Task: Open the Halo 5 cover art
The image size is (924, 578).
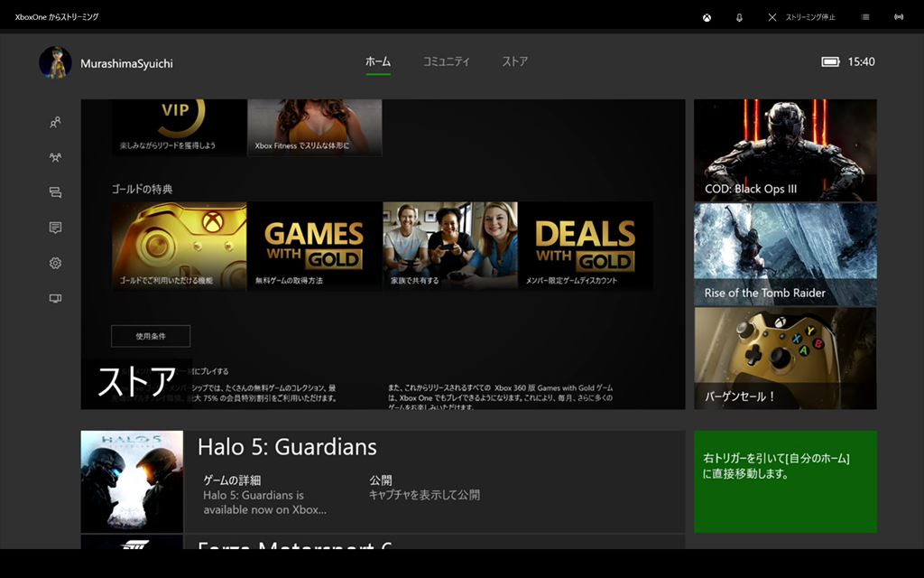Action: point(132,482)
